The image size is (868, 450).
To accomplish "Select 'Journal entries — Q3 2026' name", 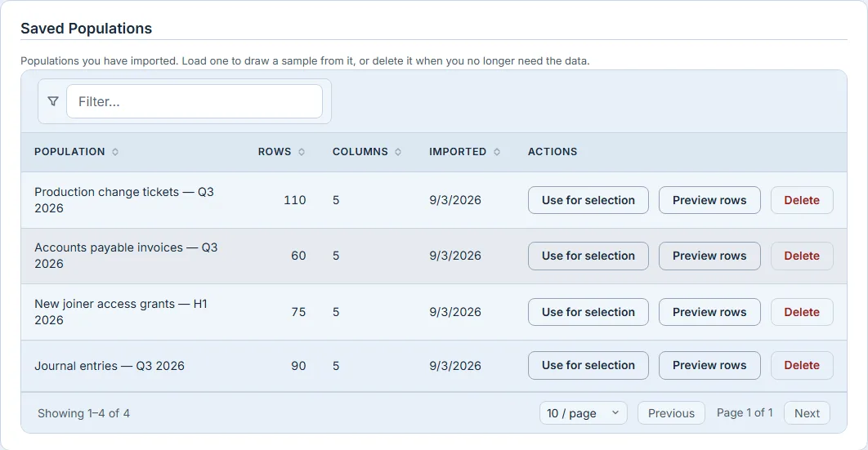I will point(110,366).
